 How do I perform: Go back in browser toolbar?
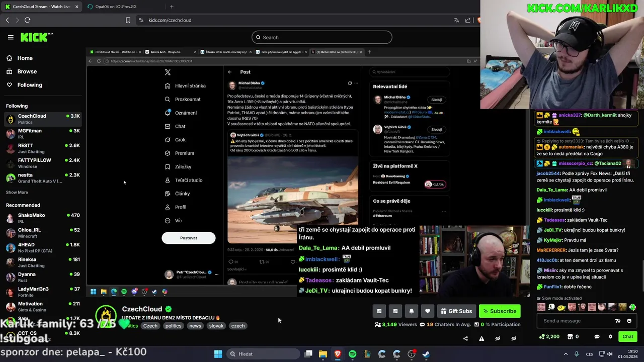point(7,20)
